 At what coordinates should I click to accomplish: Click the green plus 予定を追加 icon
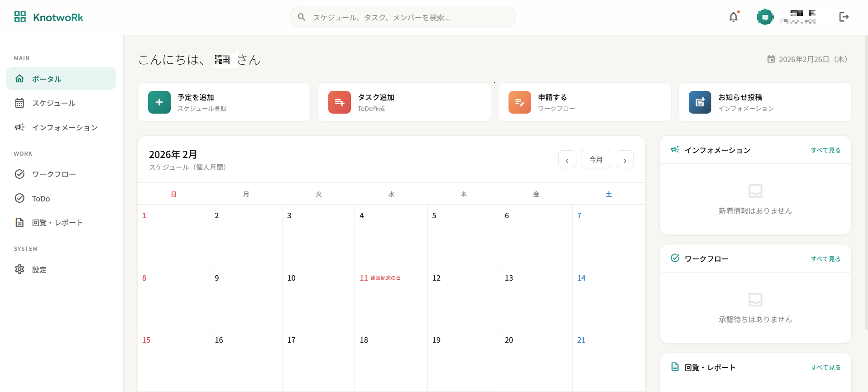tap(159, 102)
